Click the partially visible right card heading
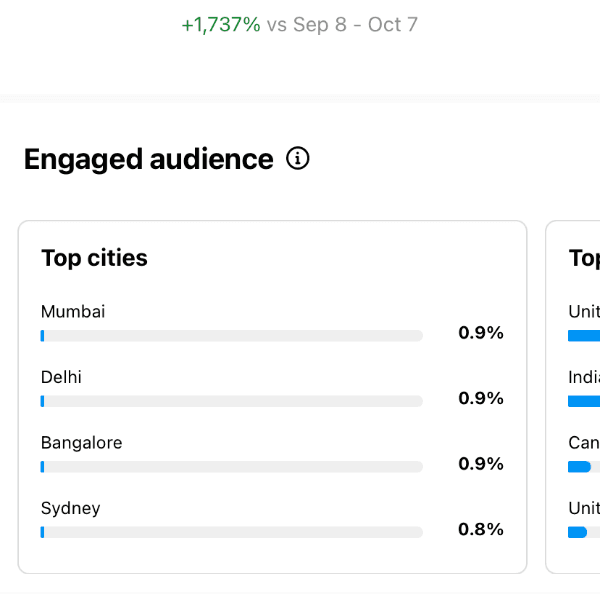600x600 pixels. (584, 258)
